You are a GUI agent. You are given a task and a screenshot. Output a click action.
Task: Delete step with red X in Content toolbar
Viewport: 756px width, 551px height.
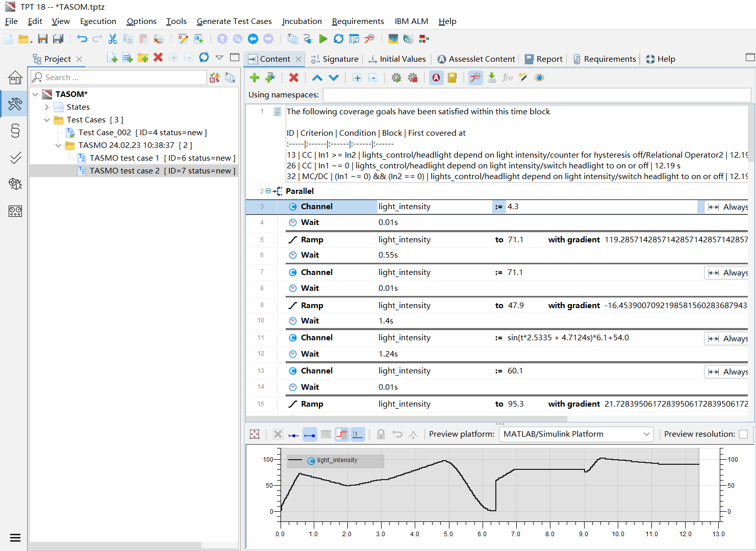pyautogui.click(x=293, y=78)
